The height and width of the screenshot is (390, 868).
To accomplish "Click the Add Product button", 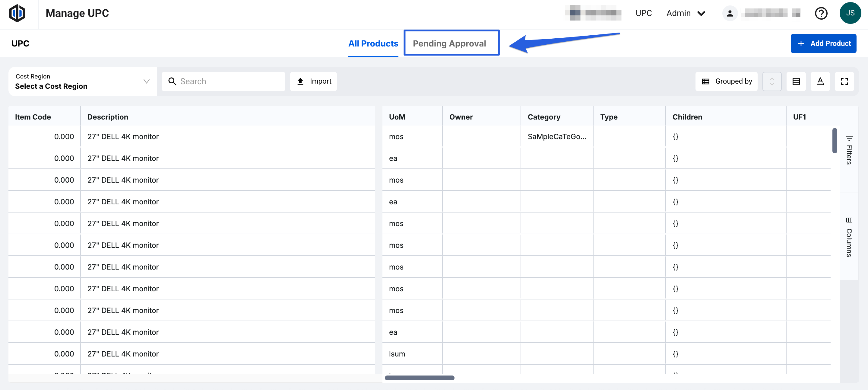I will click(823, 43).
